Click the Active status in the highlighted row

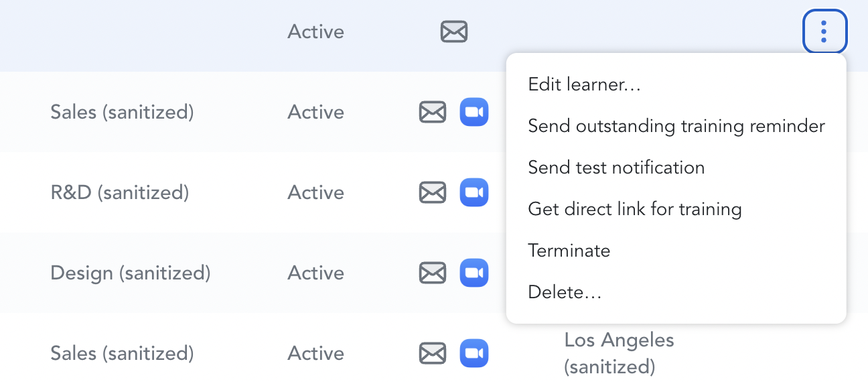315,31
